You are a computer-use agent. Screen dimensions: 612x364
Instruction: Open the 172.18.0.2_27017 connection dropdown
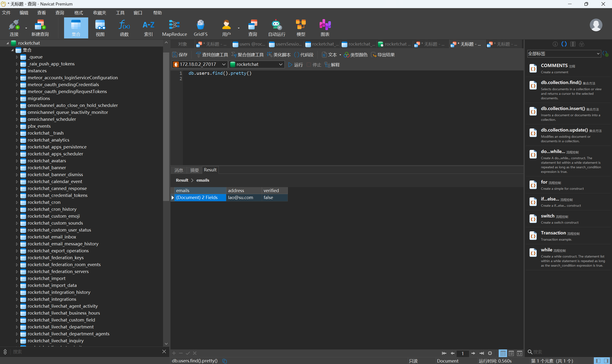point(224,64)
